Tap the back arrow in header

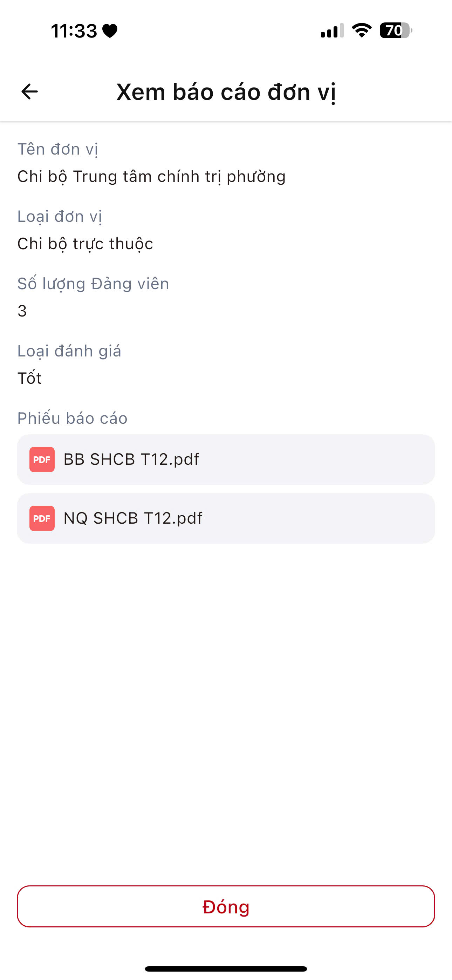(29, 92)
